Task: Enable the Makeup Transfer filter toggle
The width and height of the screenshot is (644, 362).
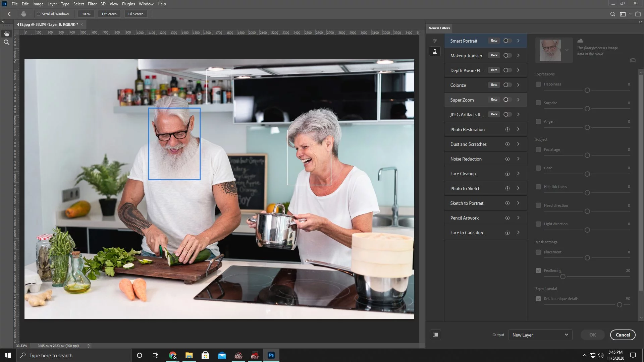Action: pyautogui.click(x=507, y=55)
